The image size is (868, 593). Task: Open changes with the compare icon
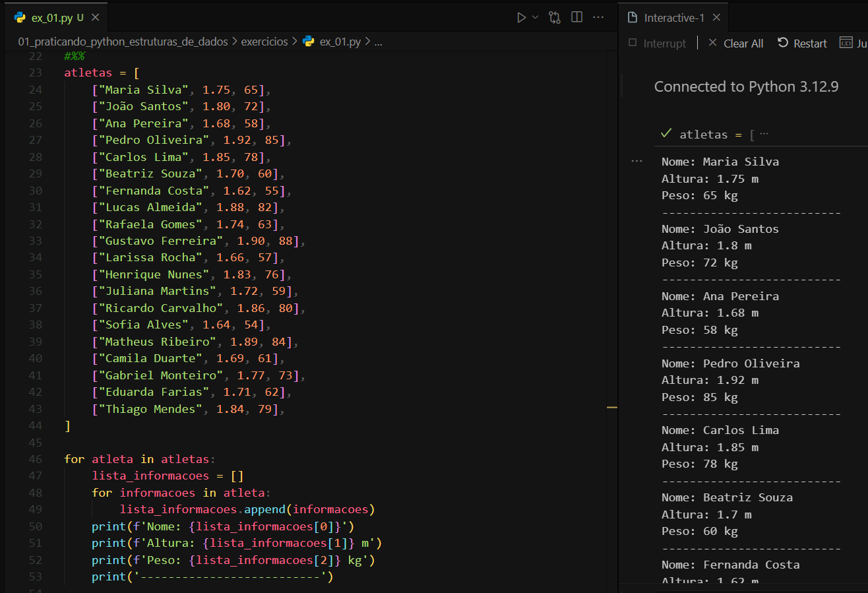click(x=555, y=18)
